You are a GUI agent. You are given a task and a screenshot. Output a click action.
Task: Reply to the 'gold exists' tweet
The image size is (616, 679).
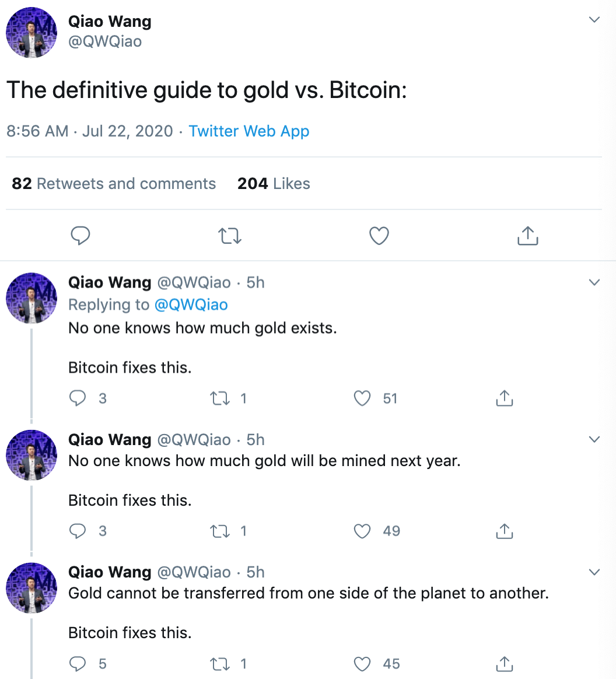[x=78, y=398]
